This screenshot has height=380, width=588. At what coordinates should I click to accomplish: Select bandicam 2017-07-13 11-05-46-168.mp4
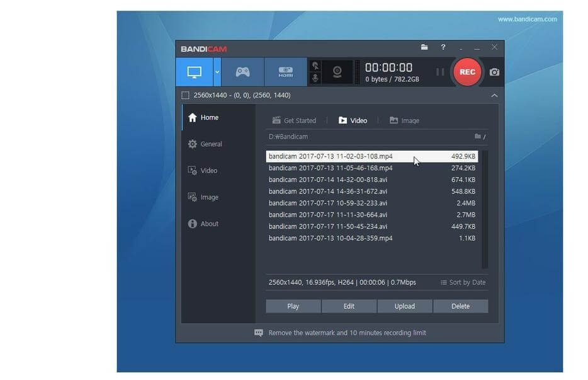click(x=372, y=168)
